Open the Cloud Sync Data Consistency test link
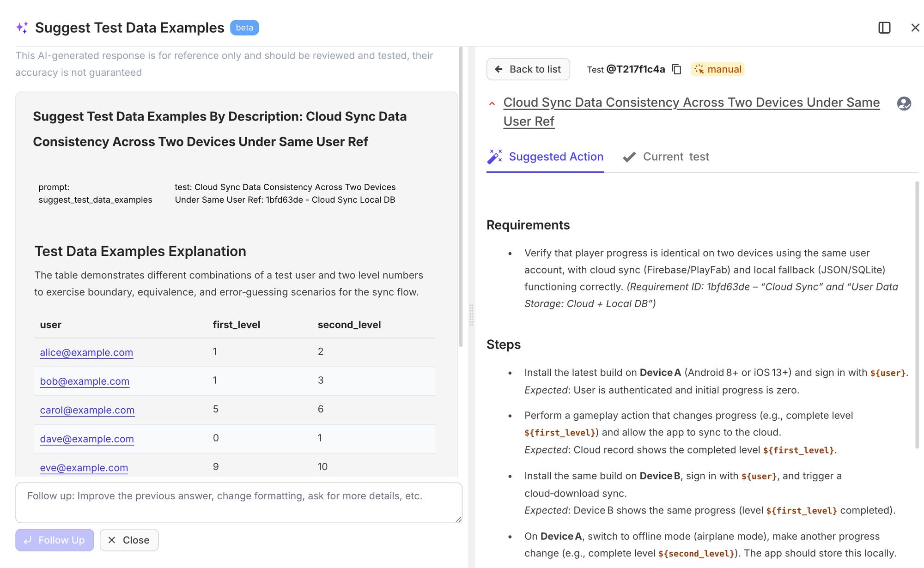 click(692, 112)
